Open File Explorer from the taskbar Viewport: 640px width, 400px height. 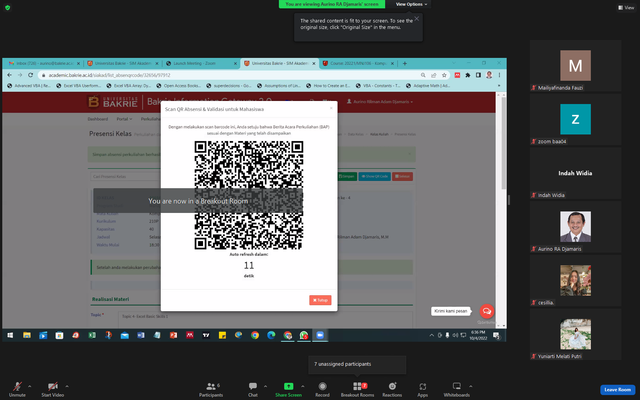(x=27, y=336)
